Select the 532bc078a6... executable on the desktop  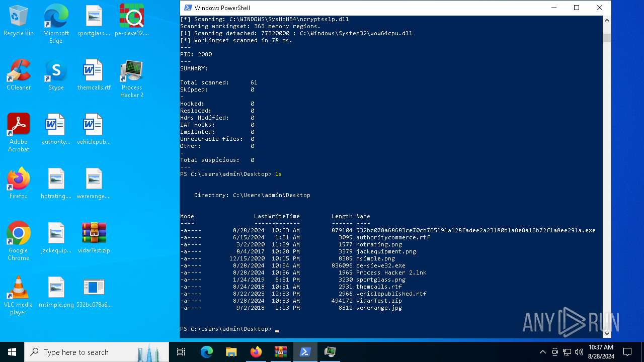94,293
